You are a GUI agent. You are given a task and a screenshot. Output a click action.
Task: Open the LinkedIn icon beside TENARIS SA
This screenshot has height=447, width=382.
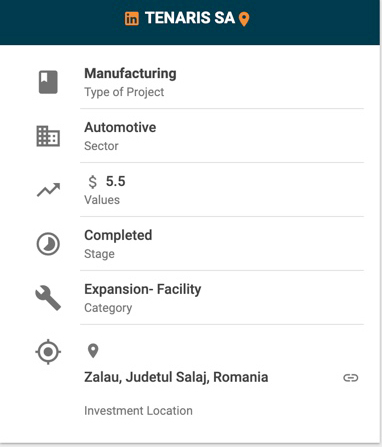pos(132,19)
